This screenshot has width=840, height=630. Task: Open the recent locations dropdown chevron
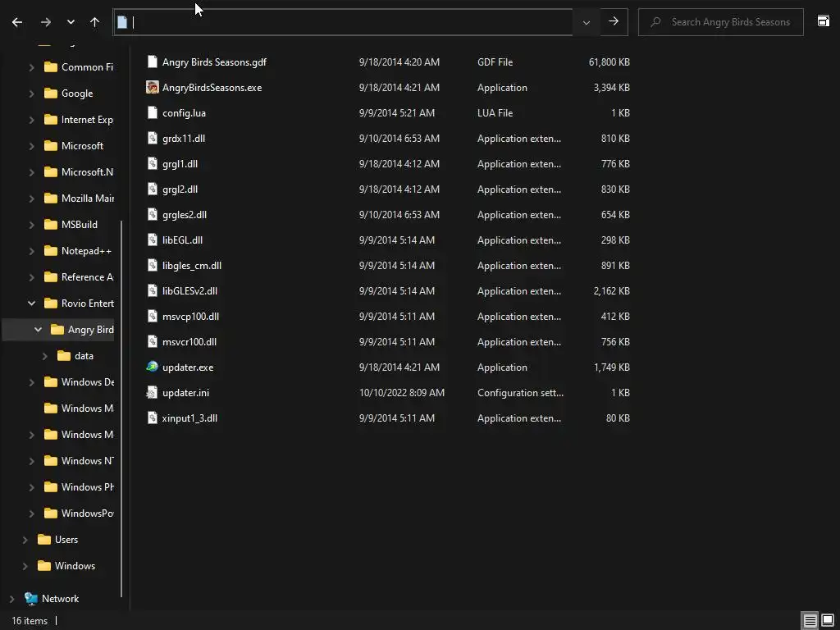pos(71,22)
